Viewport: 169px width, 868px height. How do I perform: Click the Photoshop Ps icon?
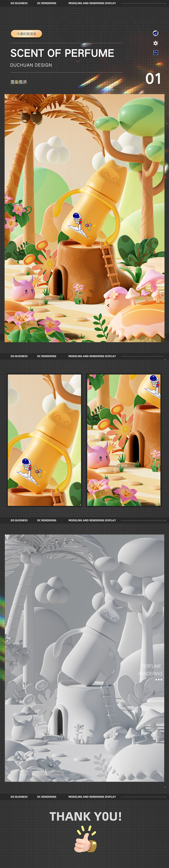tap(156, 53)
